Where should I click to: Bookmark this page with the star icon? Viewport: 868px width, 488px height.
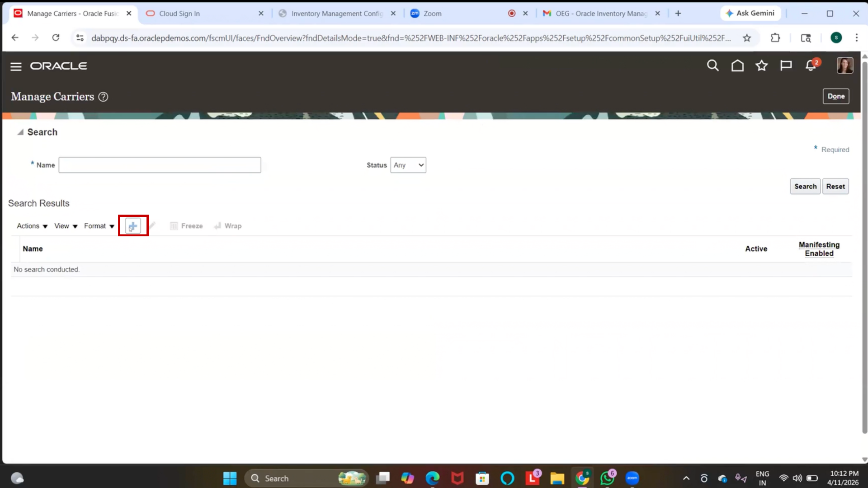coord(747,38)
